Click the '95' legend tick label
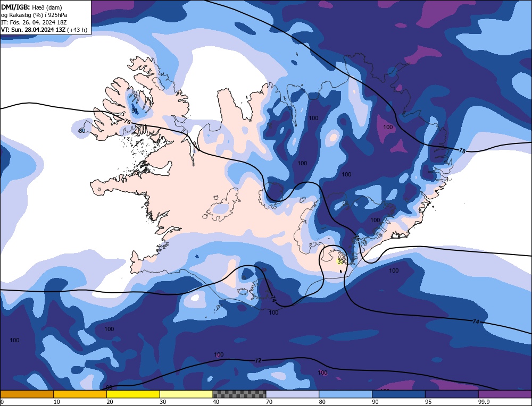Viewport: 532px width, 406px height. coord(428,402)
